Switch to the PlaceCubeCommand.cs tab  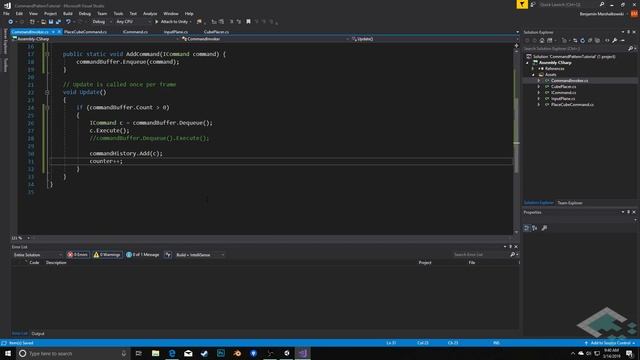(x=85, y=31)
